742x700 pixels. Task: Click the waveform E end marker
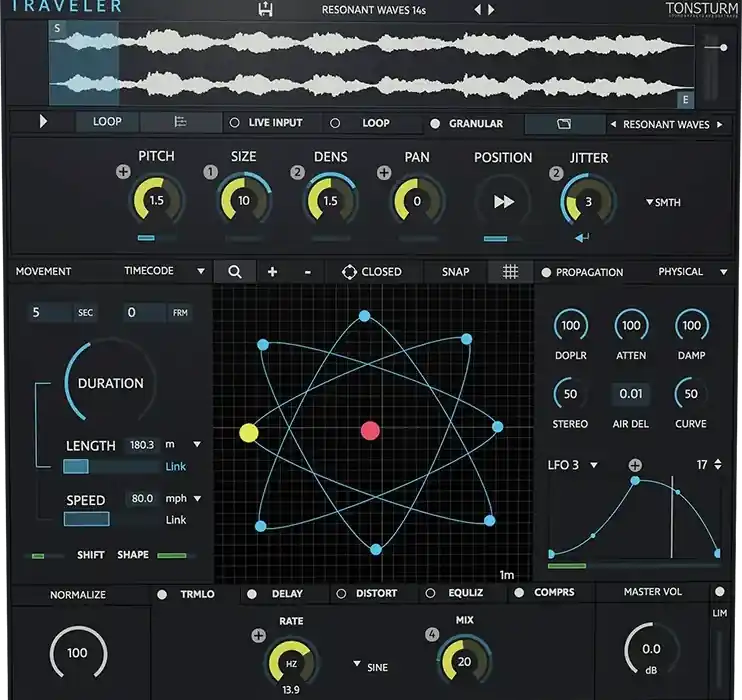tap(685, 99)
